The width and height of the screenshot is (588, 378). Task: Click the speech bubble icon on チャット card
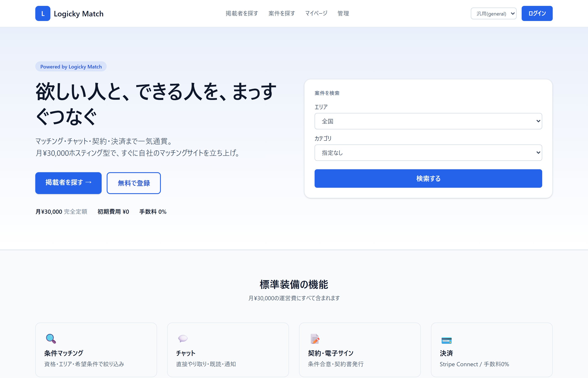pos(183,339)
